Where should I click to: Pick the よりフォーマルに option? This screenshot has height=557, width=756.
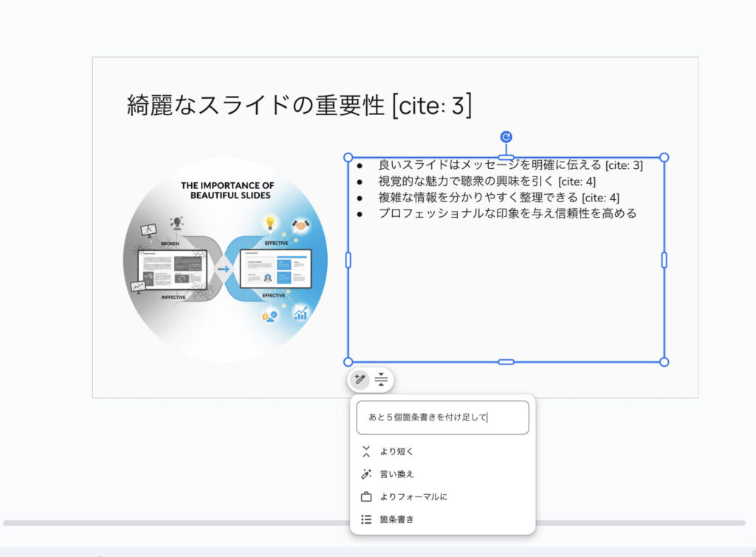[x=413, y=497]
